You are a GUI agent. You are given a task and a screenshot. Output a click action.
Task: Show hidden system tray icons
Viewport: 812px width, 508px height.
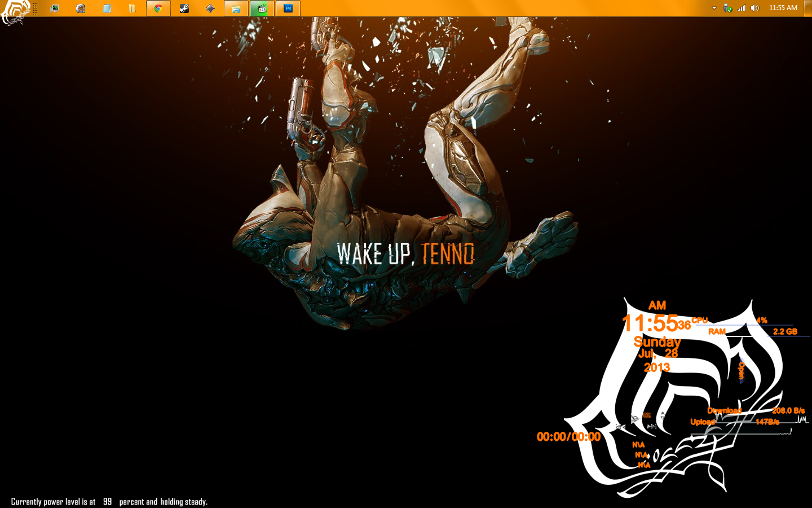coord(714,8)
